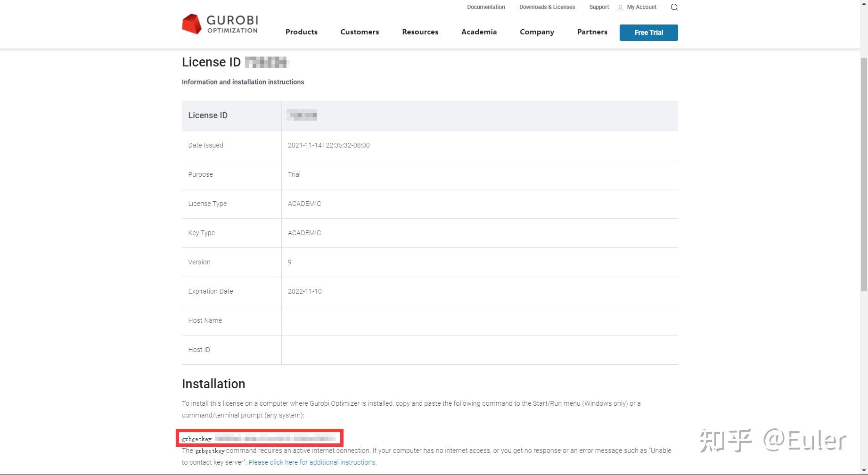Image resolution: width=868 pixels, height=475 pixels.
Task: Click the 'Installation' heading
Action: point(213,384)
